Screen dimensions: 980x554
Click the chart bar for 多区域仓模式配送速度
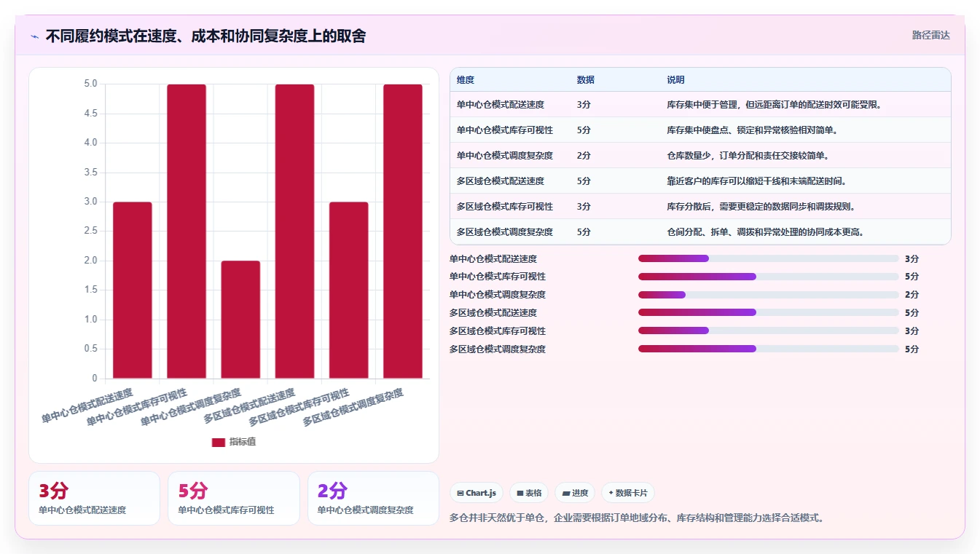pyautogui.click(x=294, y=232)
